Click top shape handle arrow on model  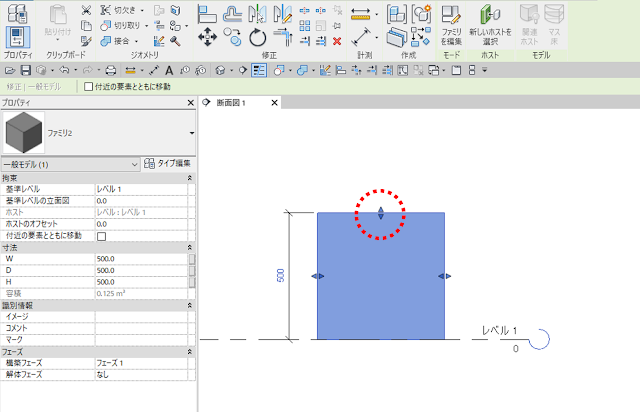[381, 213]
